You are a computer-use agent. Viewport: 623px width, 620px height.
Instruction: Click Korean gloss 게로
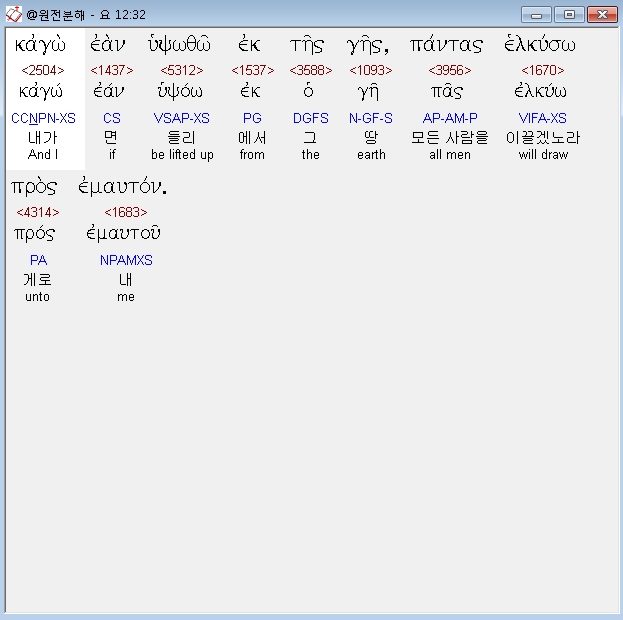pos(37,280)
